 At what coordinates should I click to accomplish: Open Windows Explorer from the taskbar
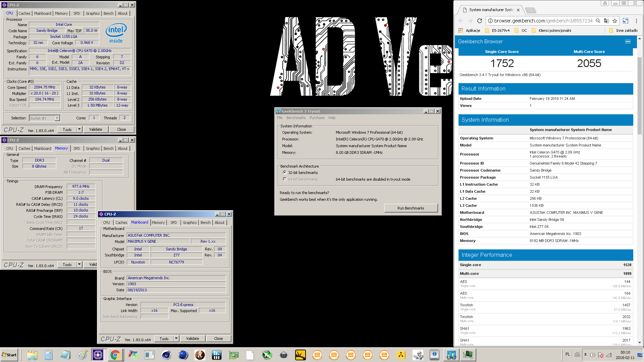32,355
